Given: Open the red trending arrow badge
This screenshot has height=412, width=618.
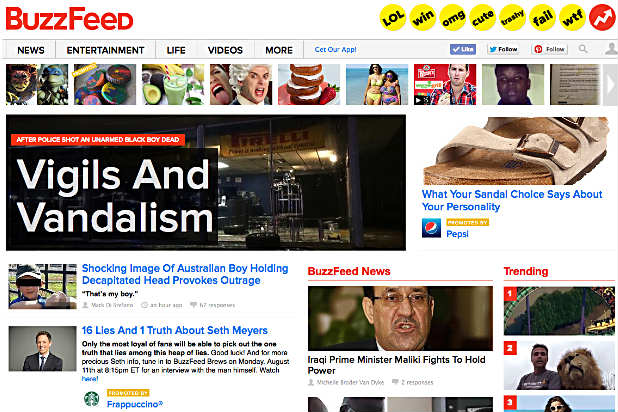Looking at the screenshot, I should pyautogui.click(x=602, y=17).
